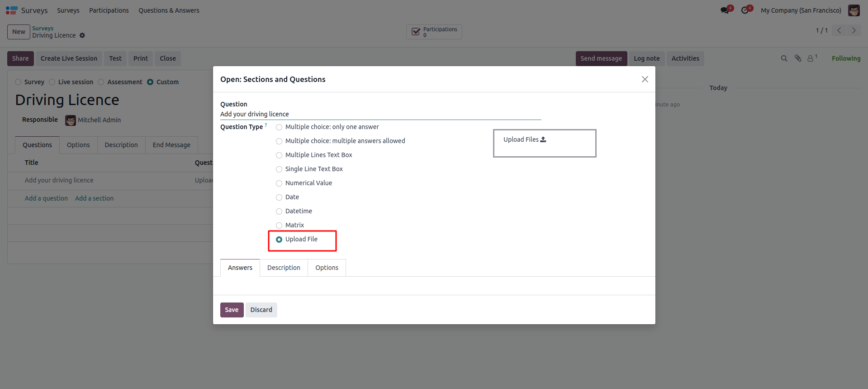
Task: Open the Questions & Answers menu
Action: pyautogui.click(x=169, y=10)
